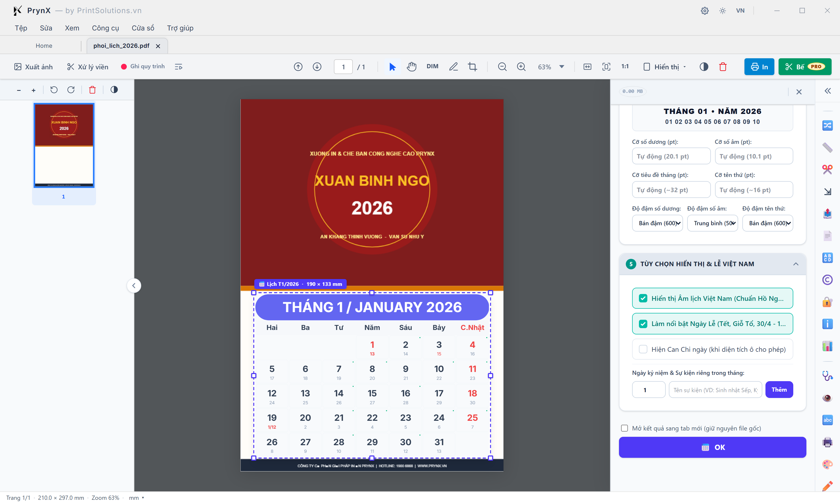Collapse Tùy chọn hiển thị & lễ section

point(796,264)
